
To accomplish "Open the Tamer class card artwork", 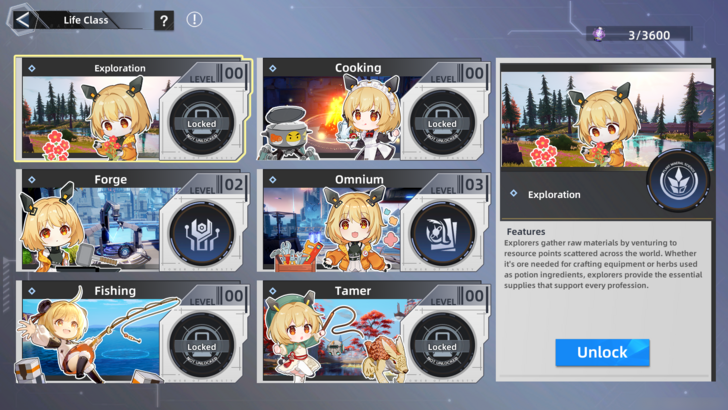I will (x=332, y=340).
